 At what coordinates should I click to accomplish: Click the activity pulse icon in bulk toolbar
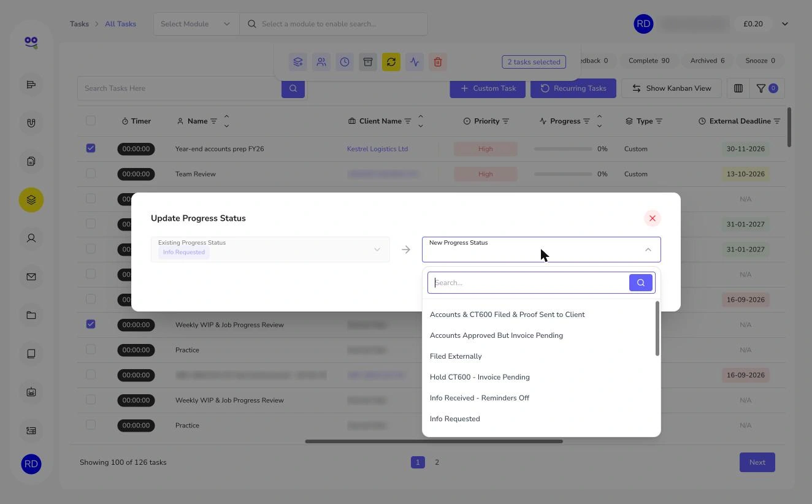[x=415, y=62]
